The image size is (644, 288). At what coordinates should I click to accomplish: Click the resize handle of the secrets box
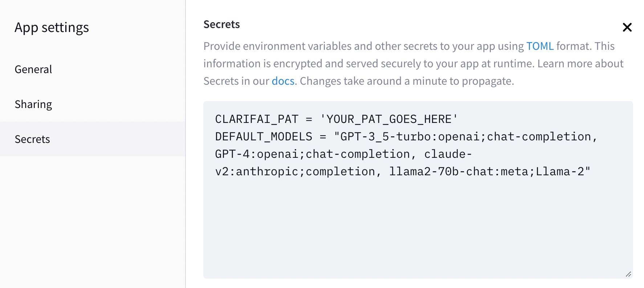coord(628,274)
